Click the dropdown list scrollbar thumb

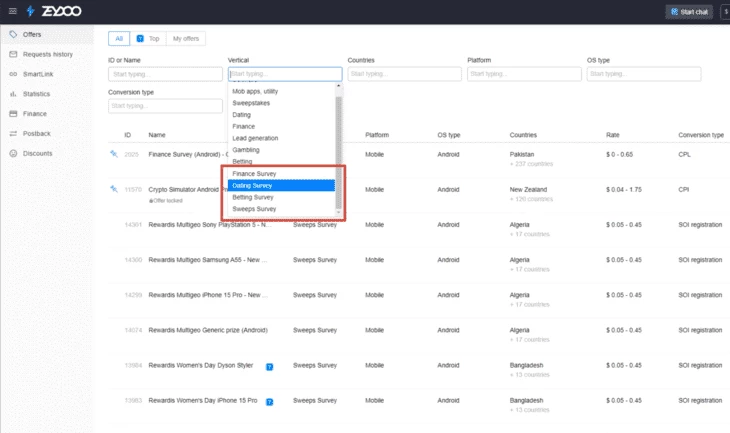point(338,152)
